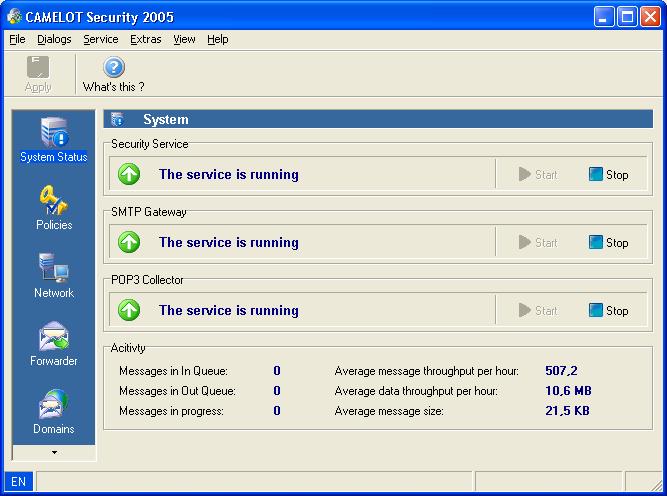The height and width of the screenshot is (496, 667).
Task: Stop the Security Service
Action: tap(609, 174)
